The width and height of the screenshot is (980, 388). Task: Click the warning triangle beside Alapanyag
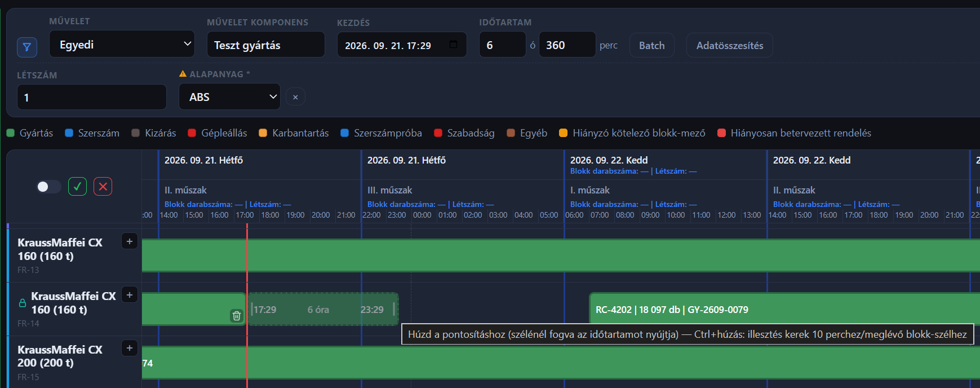point(183,74)
